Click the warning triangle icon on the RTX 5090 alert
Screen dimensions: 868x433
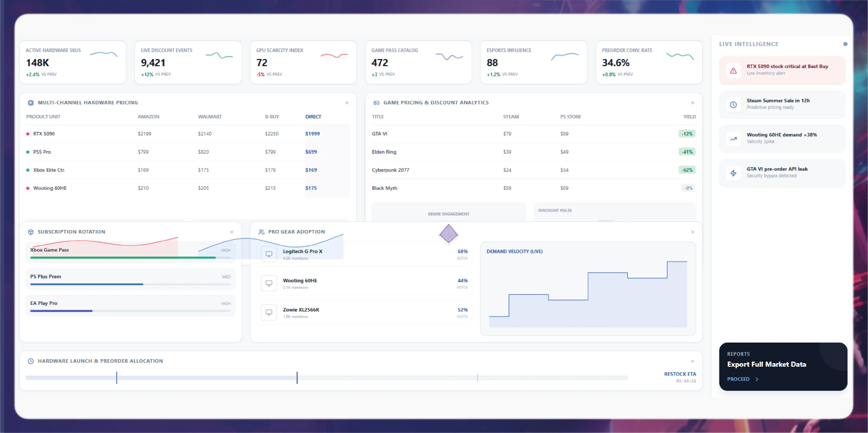coord(733,70)
